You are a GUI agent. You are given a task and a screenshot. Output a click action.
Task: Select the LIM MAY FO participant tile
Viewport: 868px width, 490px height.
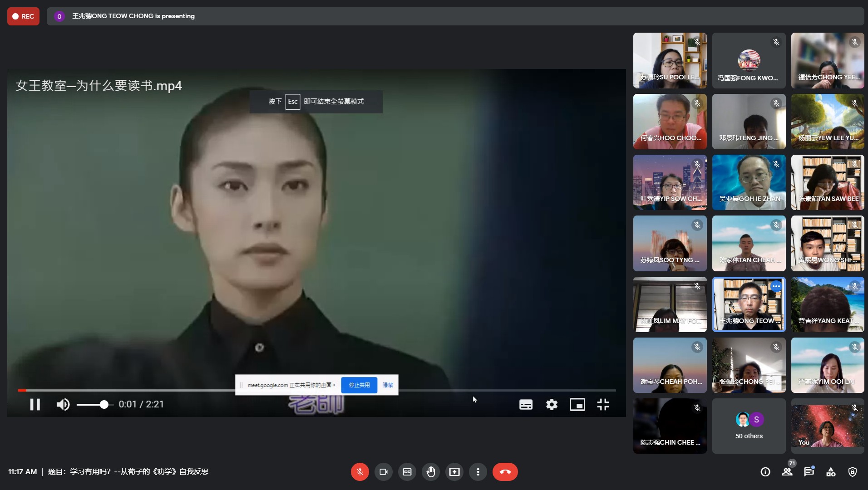coord(670,304)
